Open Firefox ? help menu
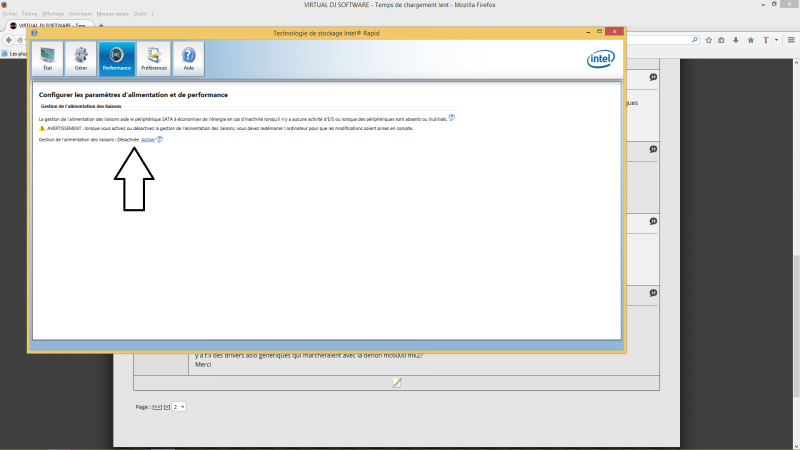The width and height of the screenshot is (800, 450). click(x=152, y=14)
